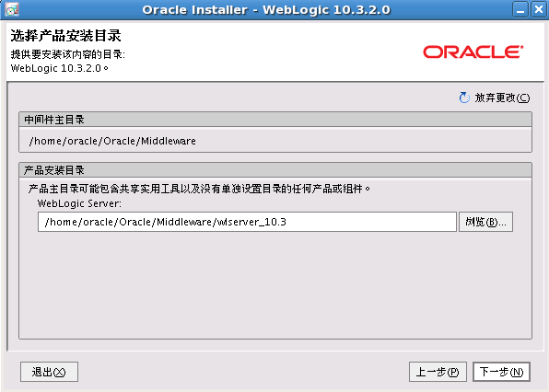This screenshot has width=549, height=392.
Task: Open the 浏览(B)... browse button
Action: [485, 222]
